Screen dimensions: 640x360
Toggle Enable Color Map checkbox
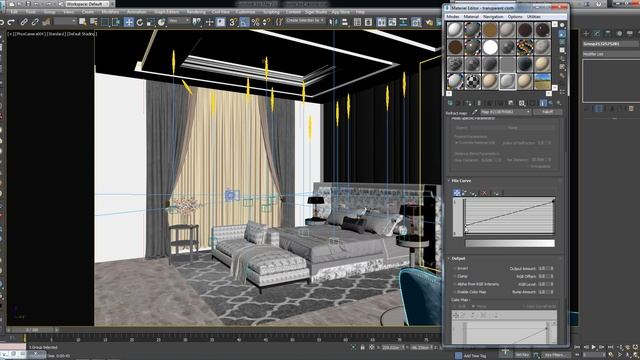pos(455,292)
